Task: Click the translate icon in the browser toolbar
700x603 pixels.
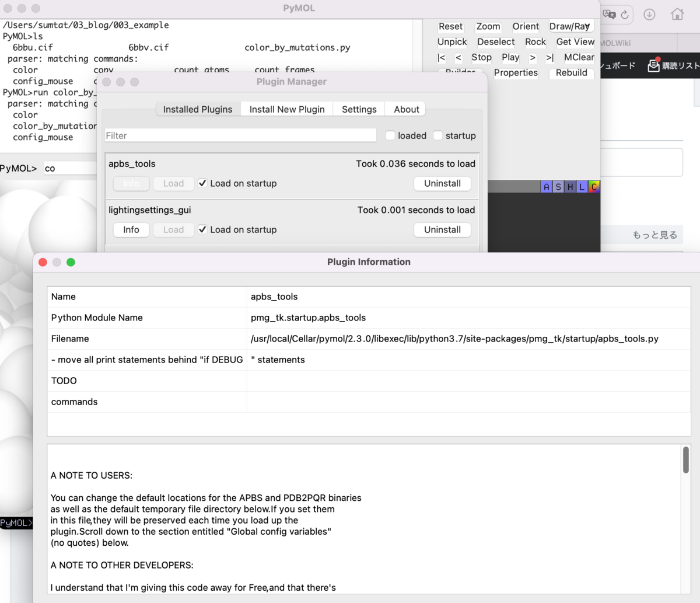Action: coord(610,14)
